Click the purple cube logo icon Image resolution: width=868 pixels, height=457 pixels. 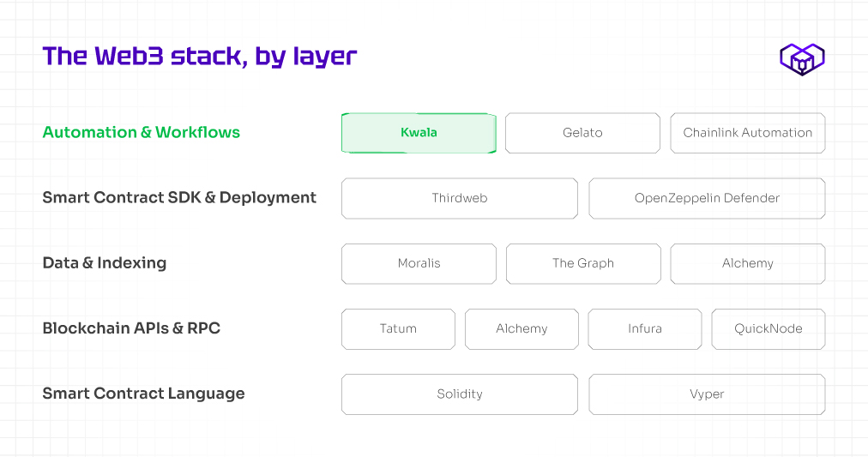point(802,58)
